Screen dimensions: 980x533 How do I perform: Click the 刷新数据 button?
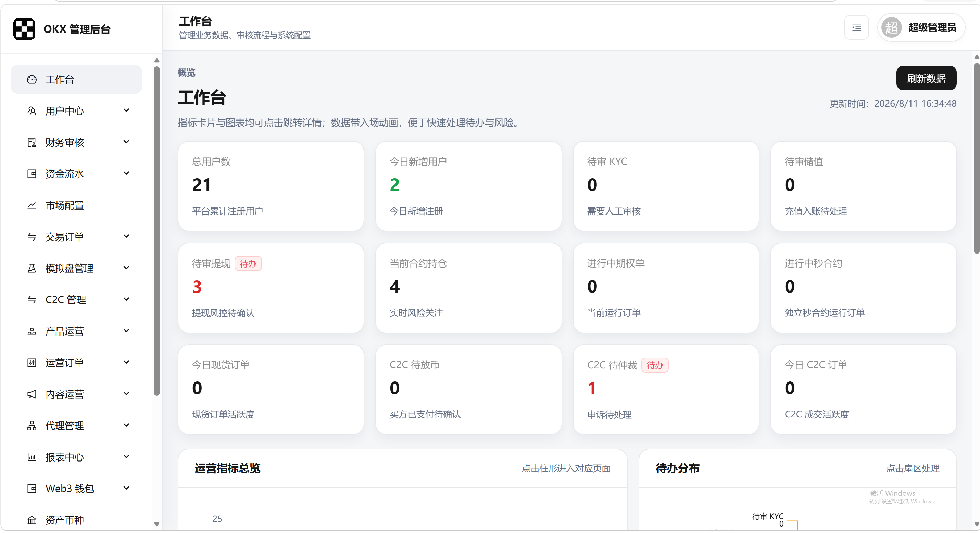click(926, 78)
